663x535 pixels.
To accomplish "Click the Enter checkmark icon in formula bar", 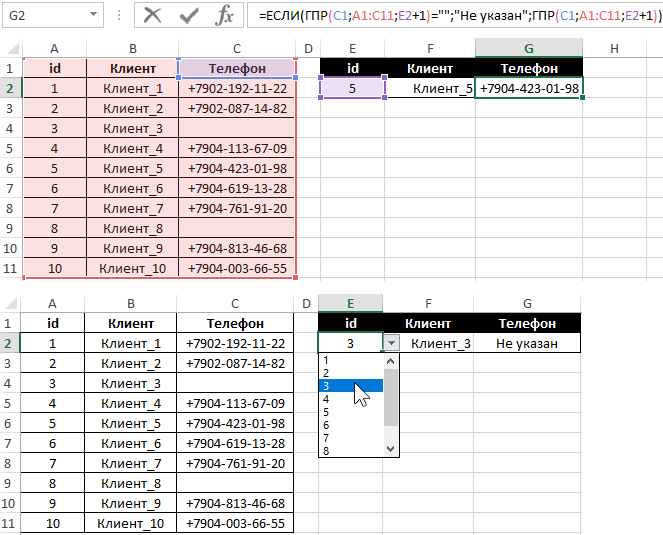I will [189, 15].
